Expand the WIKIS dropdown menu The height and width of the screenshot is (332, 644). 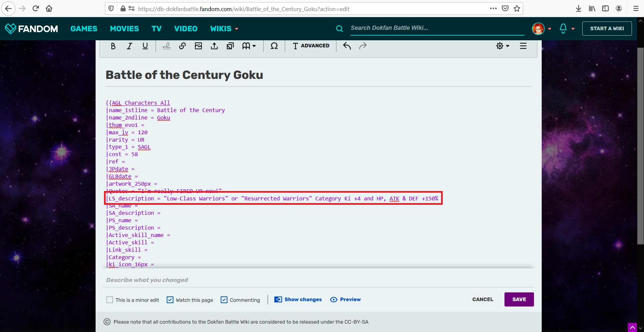224,29
